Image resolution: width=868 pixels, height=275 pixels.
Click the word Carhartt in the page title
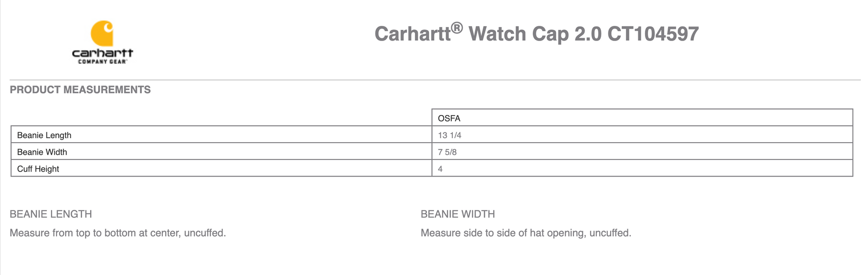click(412, 34)
